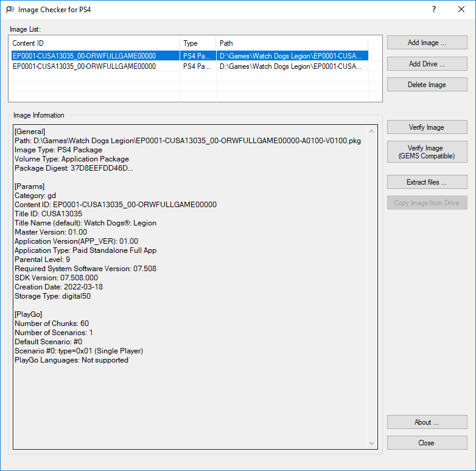Click the [General] section heading
This screenshot has height=471, width=476.
[30, 132]
